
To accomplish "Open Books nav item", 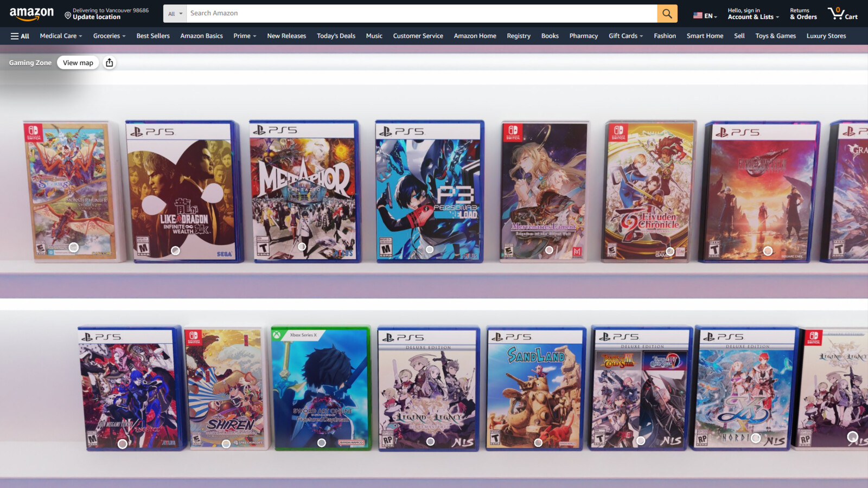I will 550,36.
